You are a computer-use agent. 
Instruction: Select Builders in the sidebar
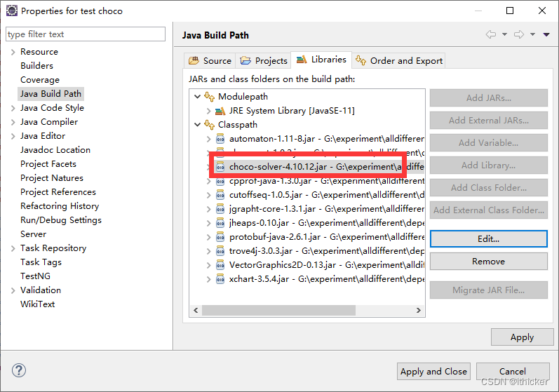click(x=36, y=66)
